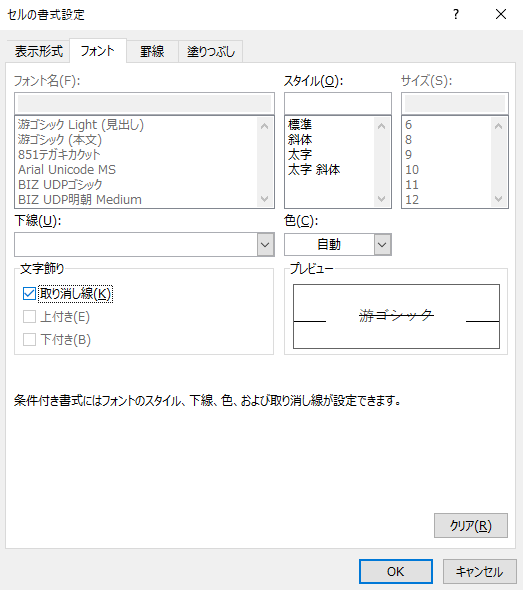The image size is (523, 590).
Task: Open the 罫線 tab
Action: pos(152,51)
